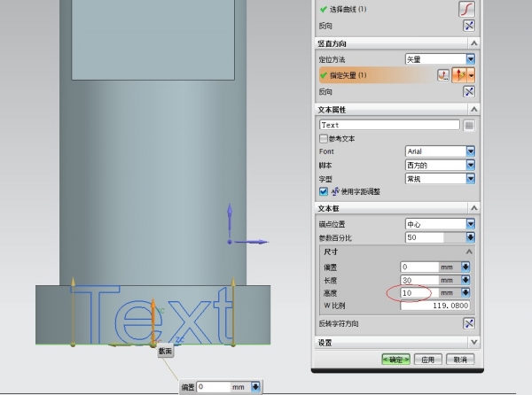Click the blue horizontal vector arrow
The width and height of the screenshot is (532, 395).
(x=250, y=242)
